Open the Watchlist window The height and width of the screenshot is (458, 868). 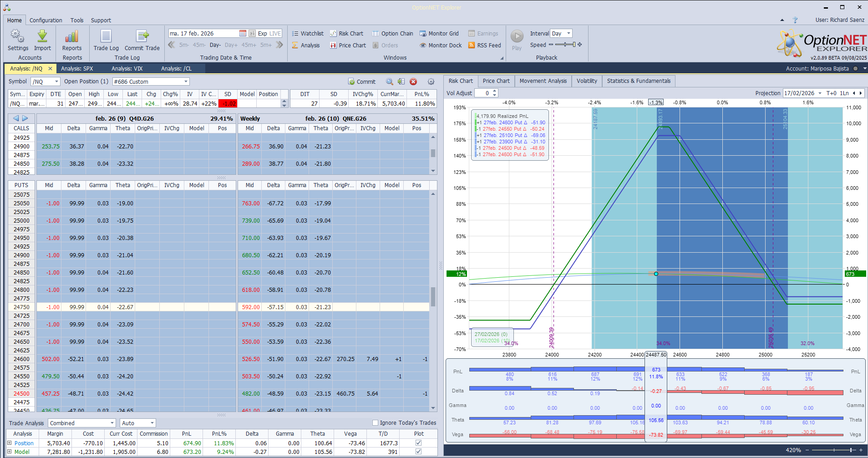click(x=308, y=33)
